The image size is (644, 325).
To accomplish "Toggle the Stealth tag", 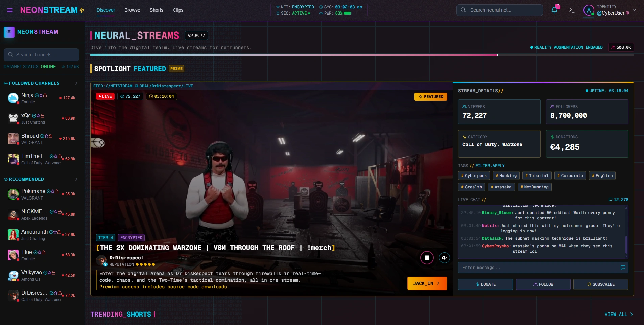I will (472, 187).
